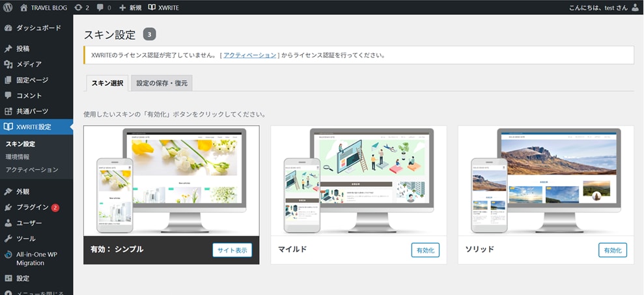This screenshot has width=644, height=295.
Task: Click the サイト表示 button
Action: point(232,250)
